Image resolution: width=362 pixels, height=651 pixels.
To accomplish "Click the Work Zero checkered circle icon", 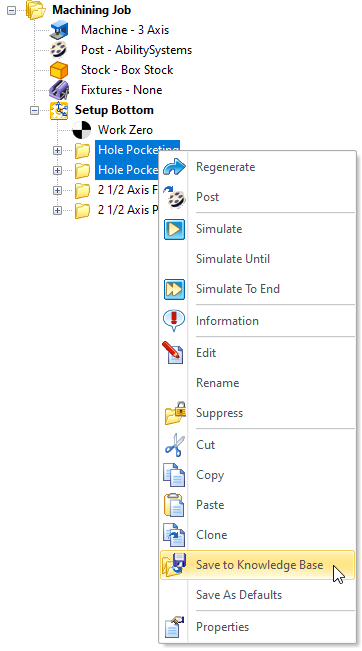I will pyautogui.click(x=82, y=130).
